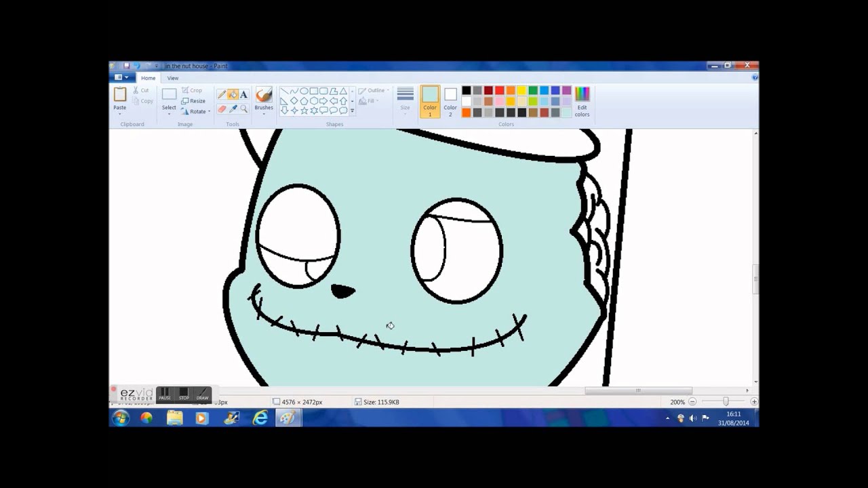Select the Magnifier tool
868x488 pixels.
pyautogui.click(x=243, y=109)
